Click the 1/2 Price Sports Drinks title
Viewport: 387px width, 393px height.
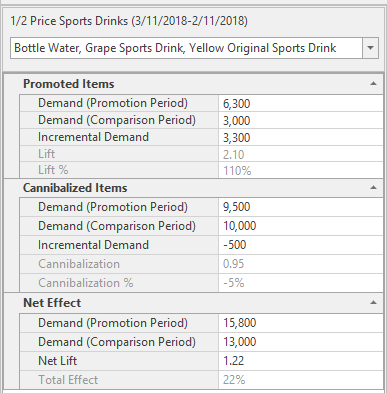pyautogui.click(x=129, y=21)
